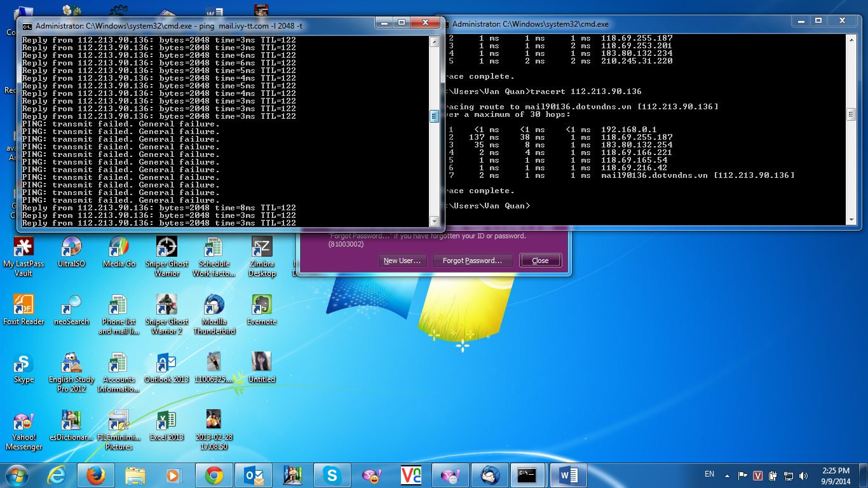Open Skype desktop shortcut
This screenshot has height=488, width=868.
[x=24, y=367]
